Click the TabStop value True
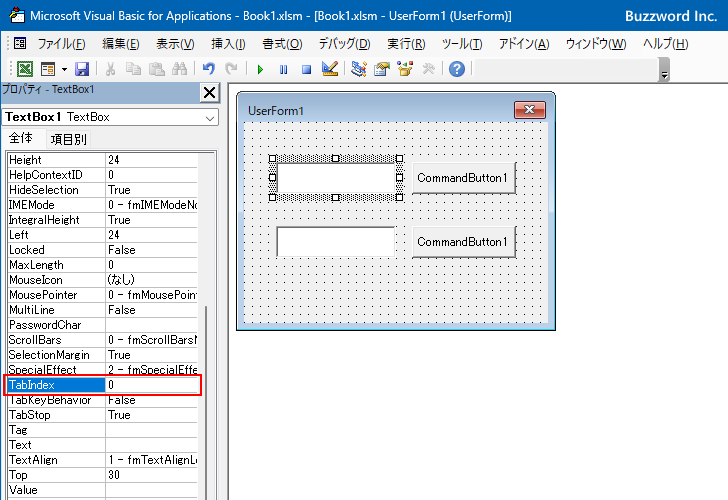Image resolution: width=728 pixels, height=500 pixels. [x=152, y=415]
